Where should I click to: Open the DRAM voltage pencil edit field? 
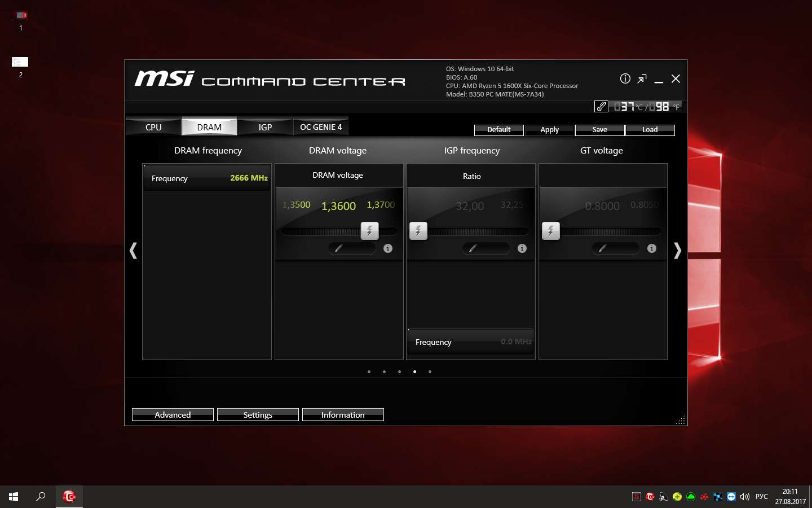[x=352, y=248]
